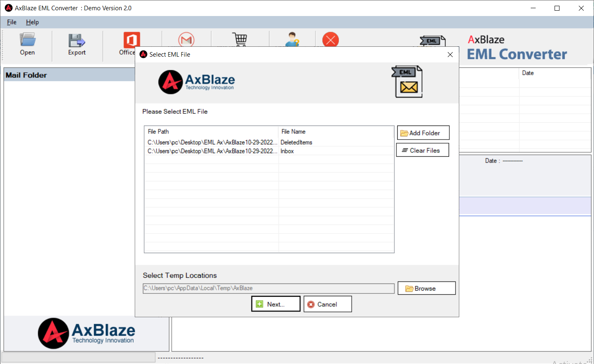Click the Gmail toolbar icon
The width and height of the screenshot is (594, 364).
pyautogui.click(x=186, y=40)
